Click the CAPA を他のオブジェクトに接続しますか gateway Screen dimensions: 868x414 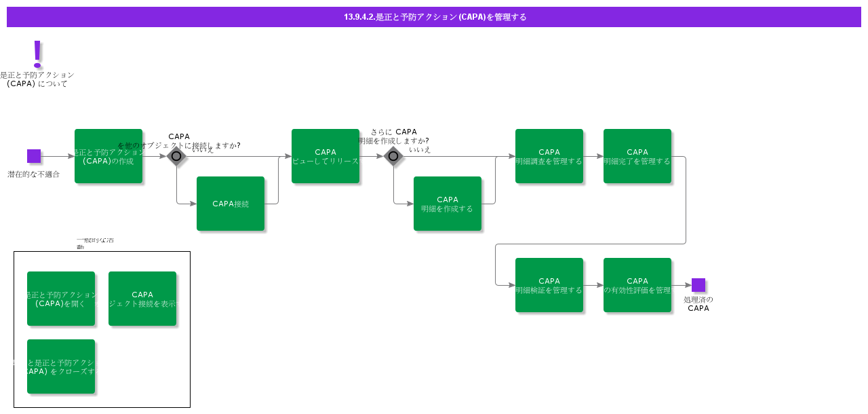(x=176, y=156)
